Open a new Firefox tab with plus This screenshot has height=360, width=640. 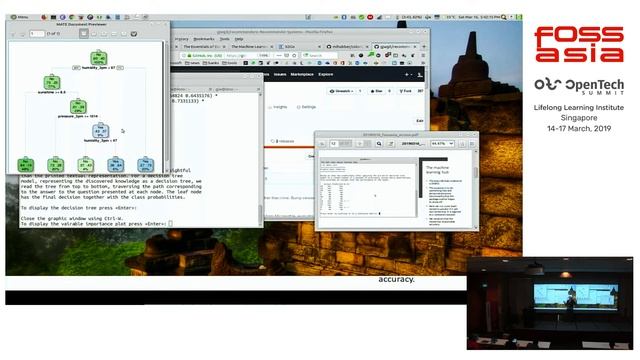coord(424,47)
